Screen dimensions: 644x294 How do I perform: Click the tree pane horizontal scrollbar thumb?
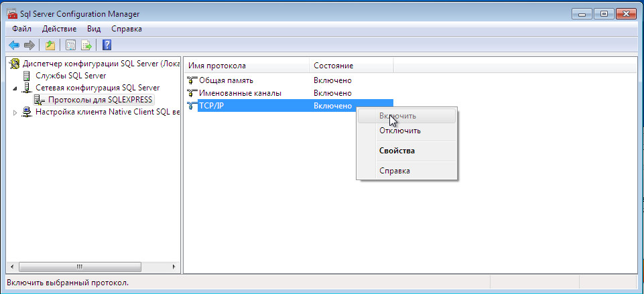tap(80, 267)
